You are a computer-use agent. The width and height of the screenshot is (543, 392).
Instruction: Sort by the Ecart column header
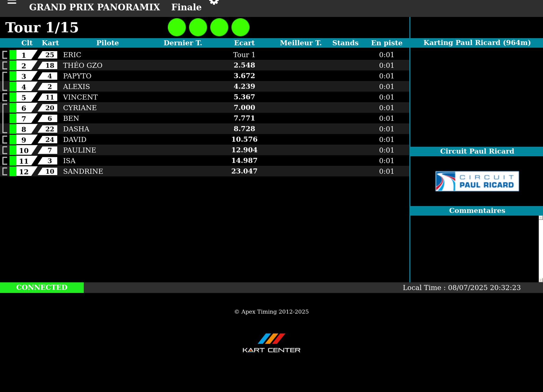click(244, 43)
